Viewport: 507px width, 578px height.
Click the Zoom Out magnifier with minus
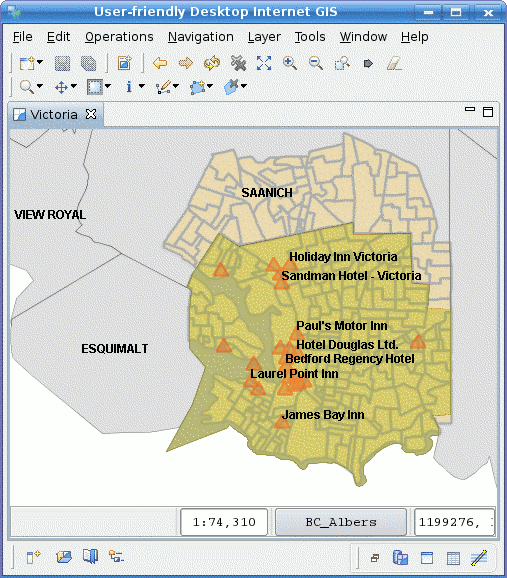[x=316, y=63]
